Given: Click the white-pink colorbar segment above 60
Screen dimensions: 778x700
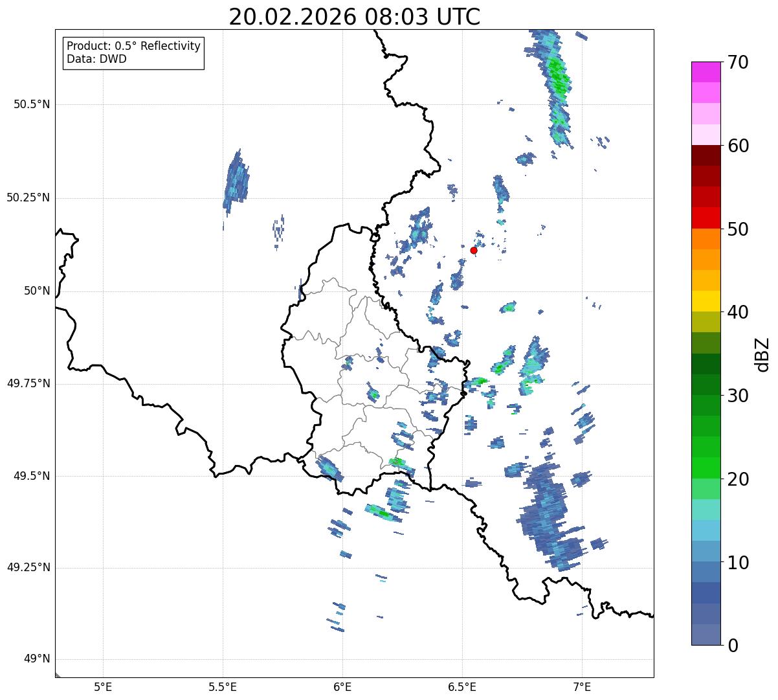Looking at the screenshot, I should (706, 135).
